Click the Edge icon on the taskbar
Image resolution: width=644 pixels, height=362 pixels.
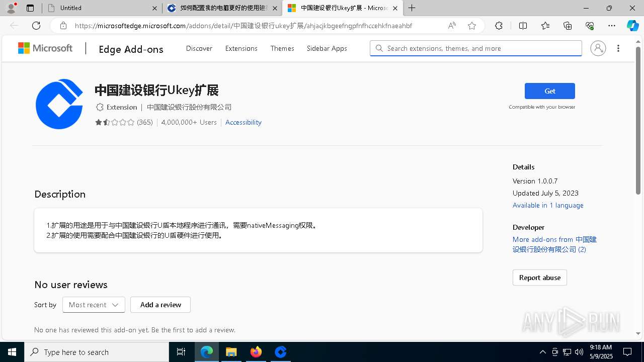[x=207, y=352]
